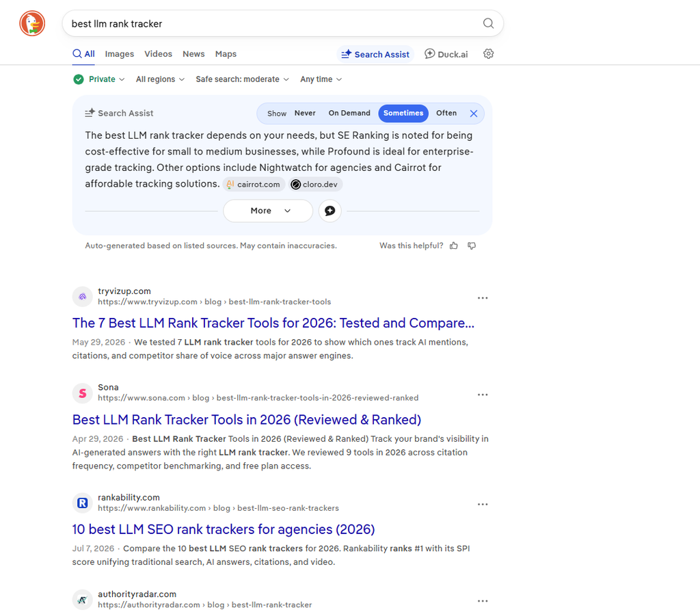Open 'The 7 Best LLM Rank Tracker Tools' result
Image resolution: width=700 pixels, height=612 pixels.
[x=273, y=323]
